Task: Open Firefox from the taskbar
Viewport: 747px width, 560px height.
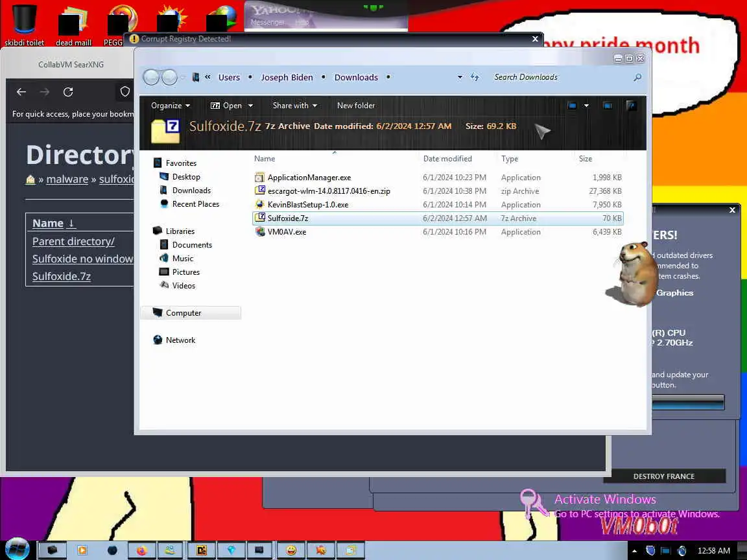Action: coord(141,550)
